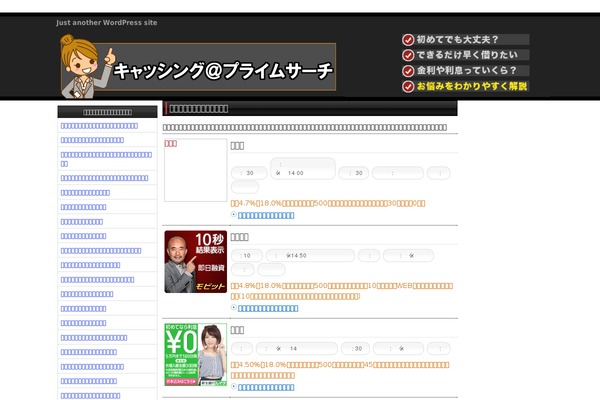Screen dimensions: 600x400
Task: Click the ":10" pill in the Mobit listing
Action: pos(247,255)
